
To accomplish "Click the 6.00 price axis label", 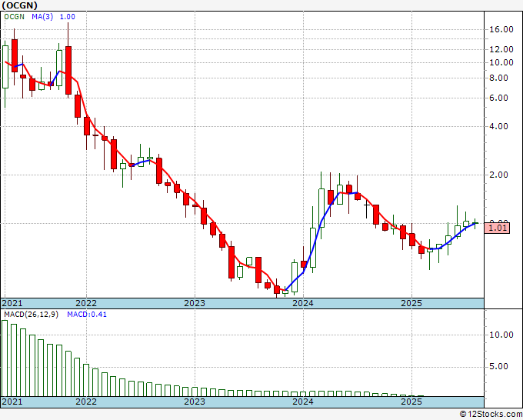I will pyautogui.click(x=498, y=98).
